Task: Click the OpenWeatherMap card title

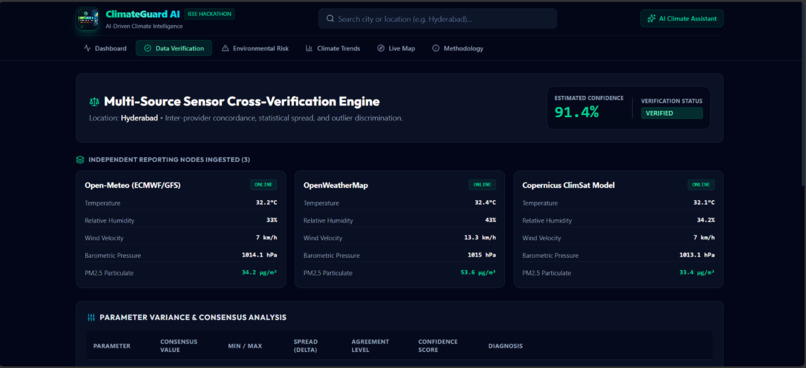Action: [x=336, y=186]
